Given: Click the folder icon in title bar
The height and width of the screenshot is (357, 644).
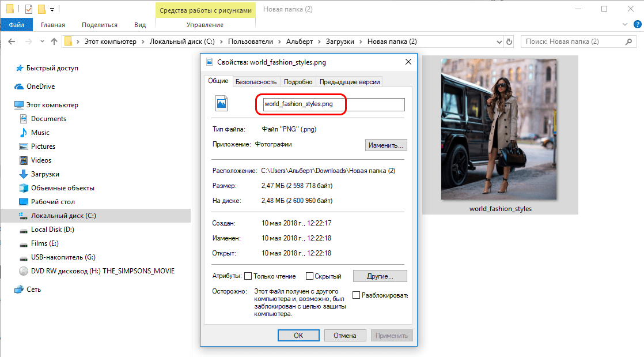Looking at the screenshot, I should pyautogui.click(x=10, y=9).
